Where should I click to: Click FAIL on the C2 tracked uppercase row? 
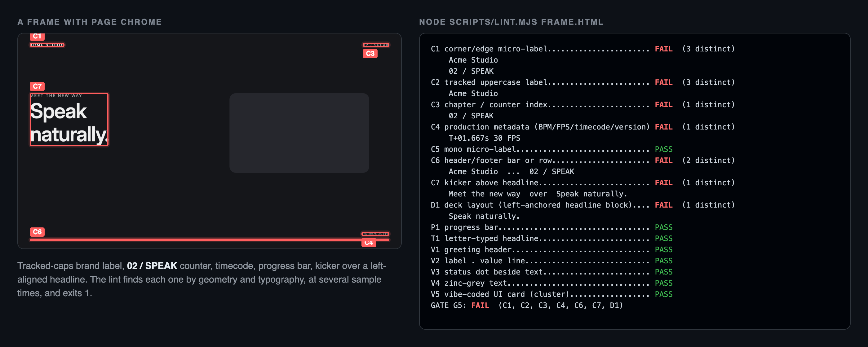click(x=663, y=82)
